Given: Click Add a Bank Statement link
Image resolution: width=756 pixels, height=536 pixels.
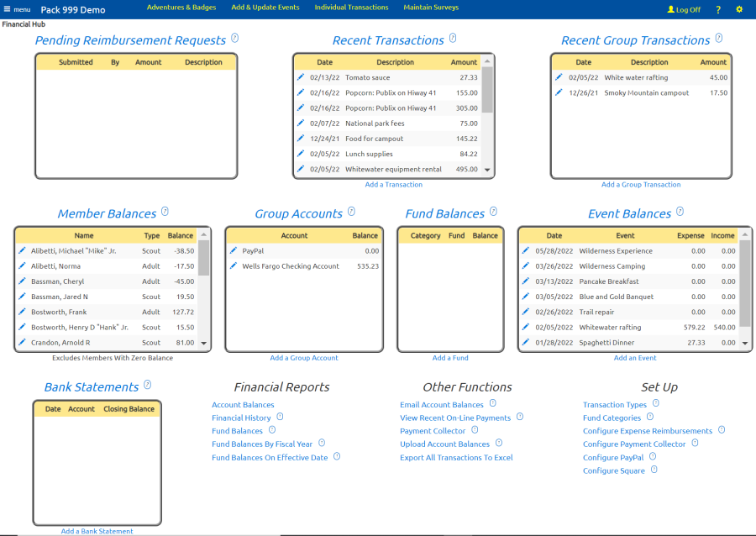Looking at the screenshot, I should point(97,531).
